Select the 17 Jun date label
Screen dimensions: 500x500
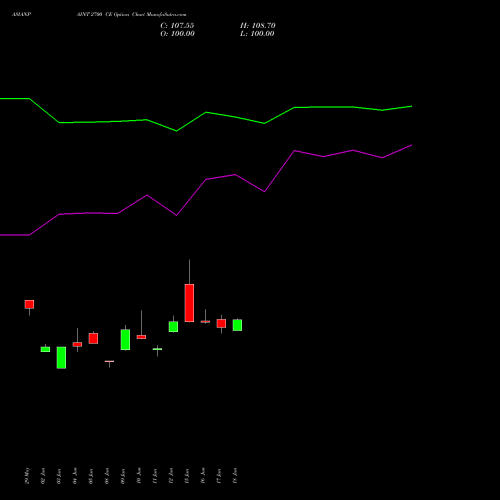tap(219, 476)
